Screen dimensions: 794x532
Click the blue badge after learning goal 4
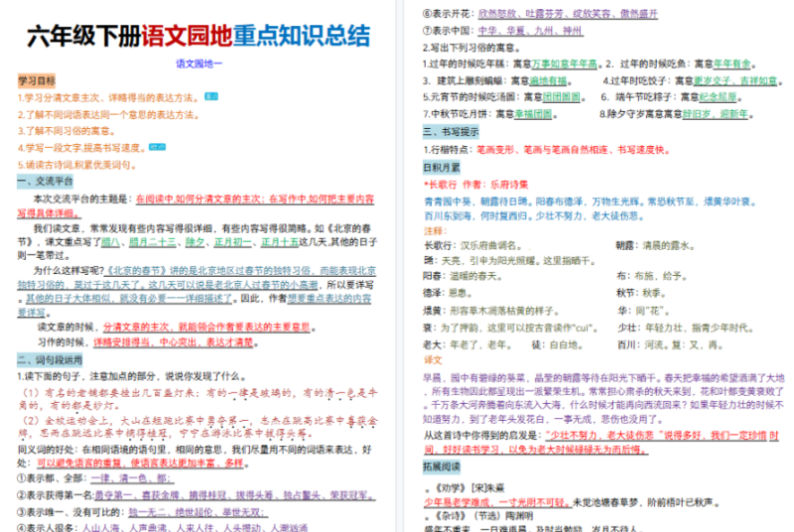(157, 147)
